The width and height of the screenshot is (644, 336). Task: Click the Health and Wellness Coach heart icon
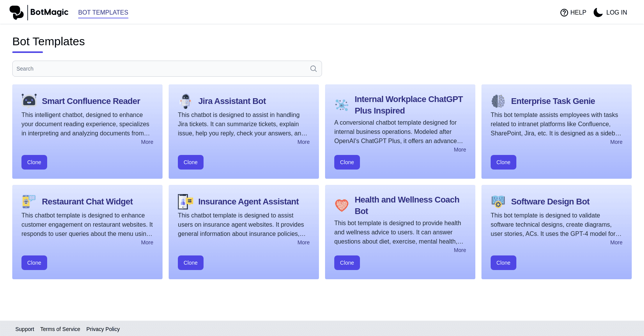pyautogui.click(x=342, y=205)
